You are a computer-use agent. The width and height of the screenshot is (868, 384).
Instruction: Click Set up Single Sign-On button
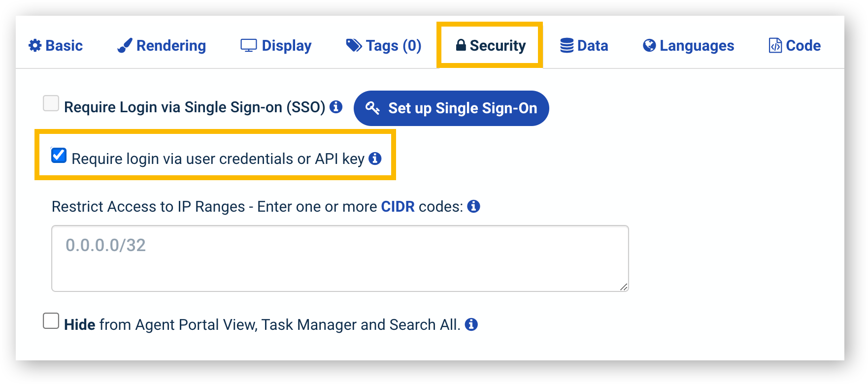click(451, 108)
